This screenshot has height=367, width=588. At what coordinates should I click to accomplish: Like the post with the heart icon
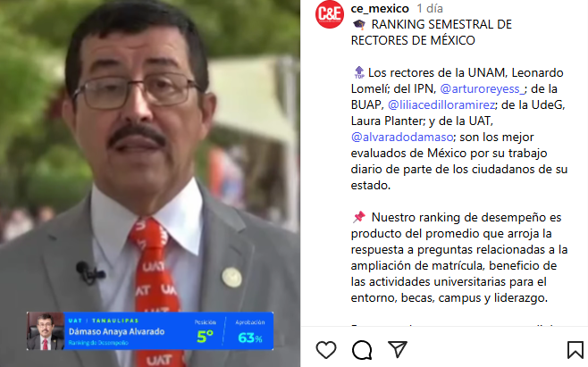point(326,350)
